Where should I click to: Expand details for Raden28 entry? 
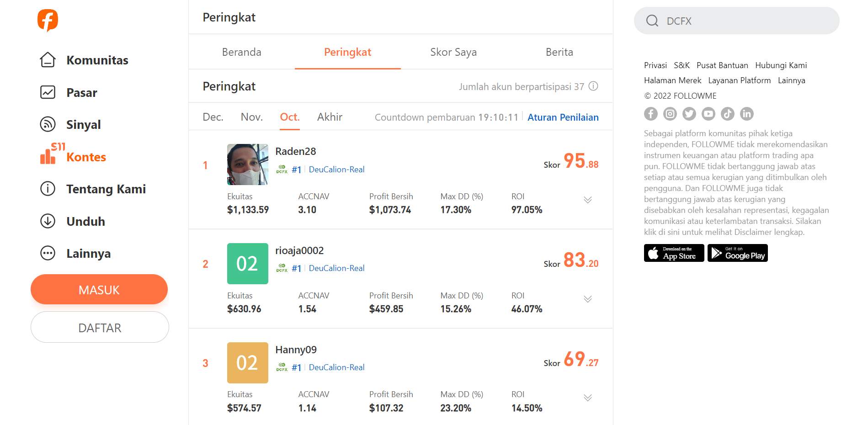588,200
